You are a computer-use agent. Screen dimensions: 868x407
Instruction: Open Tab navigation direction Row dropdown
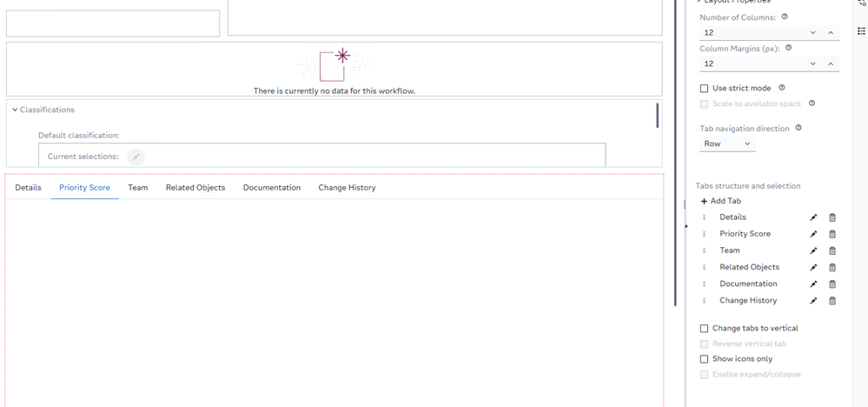pyautogui.click(x=727, y=143)
